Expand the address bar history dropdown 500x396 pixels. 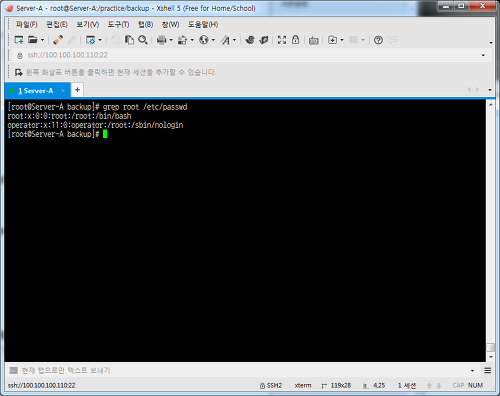point(483,55)
